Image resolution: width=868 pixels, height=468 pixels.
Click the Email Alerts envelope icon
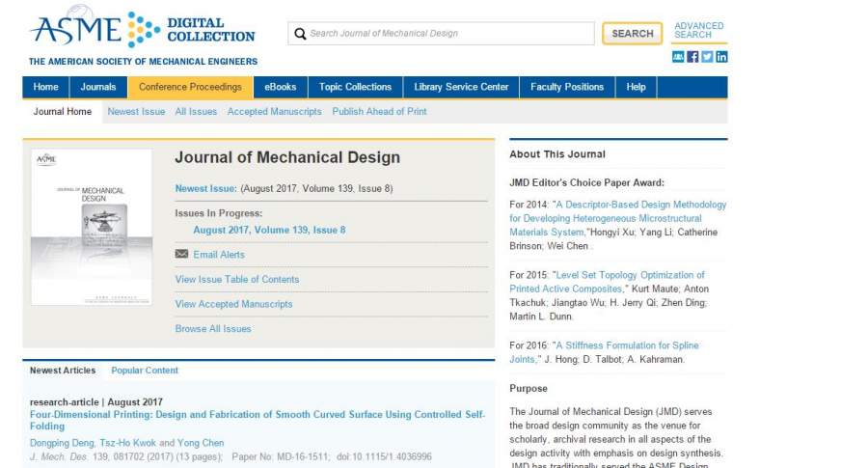click(x=181, y=254)
